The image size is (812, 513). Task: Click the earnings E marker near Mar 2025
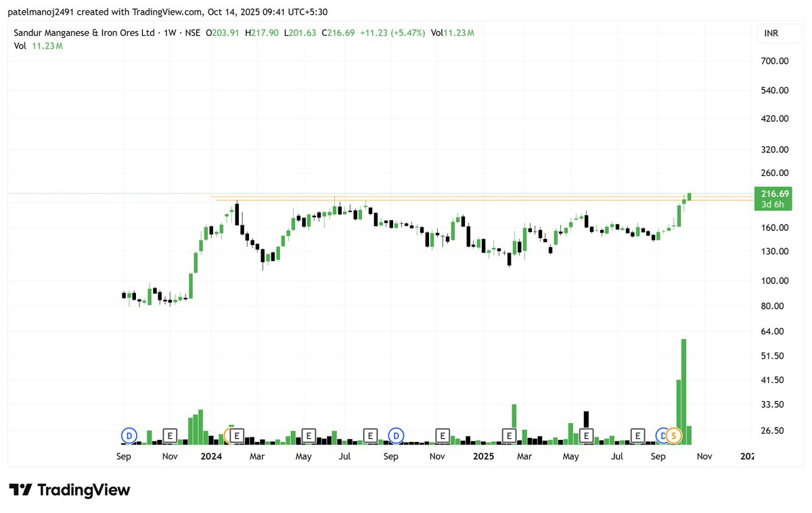pos(508,435)
